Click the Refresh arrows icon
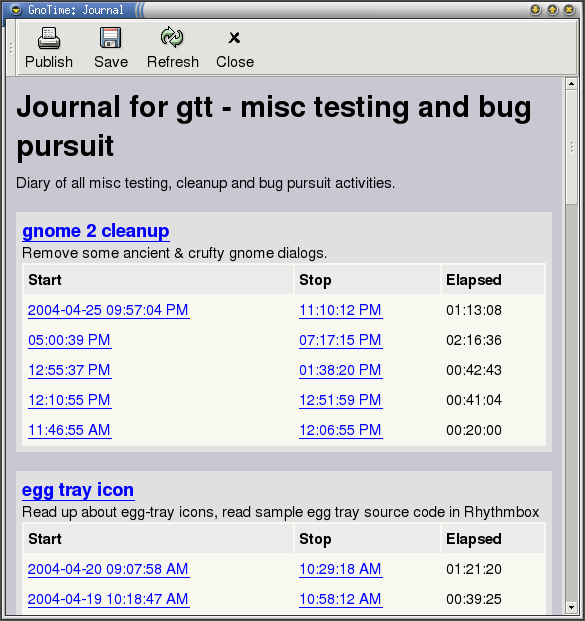Viewport: 585px width, 621px height. pos(172,37)
